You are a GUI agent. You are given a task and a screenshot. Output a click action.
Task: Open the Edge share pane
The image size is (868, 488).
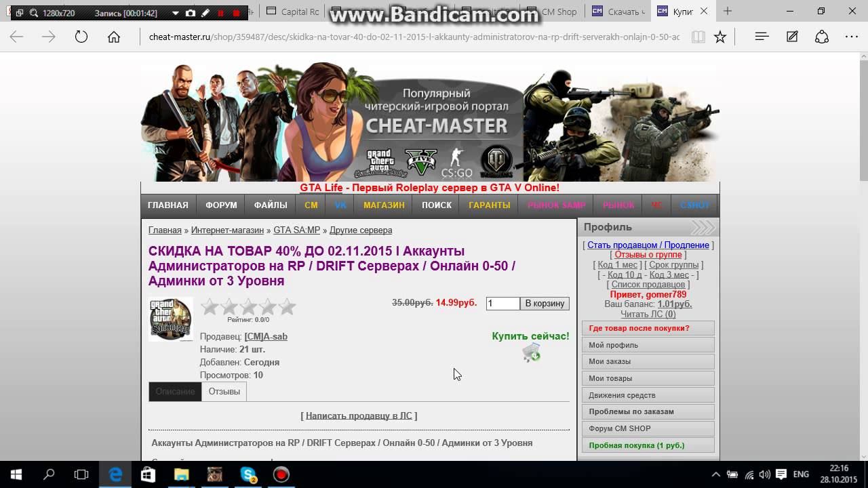click(x=822, y=37)
